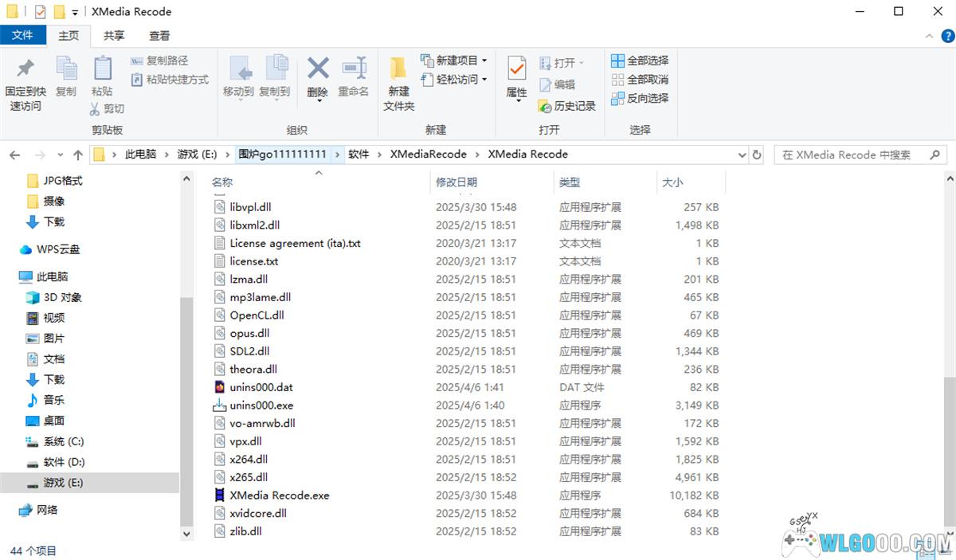Screen dimensions: 956x560
Task: Click the Pin to Quick Access icon
Action: click(25, 70)
